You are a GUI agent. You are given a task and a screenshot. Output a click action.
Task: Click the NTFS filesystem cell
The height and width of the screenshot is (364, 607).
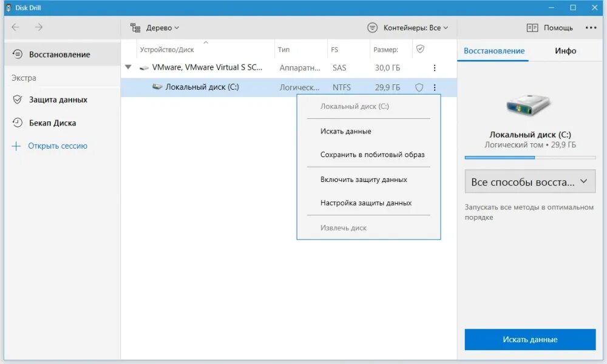pos(341,87)
